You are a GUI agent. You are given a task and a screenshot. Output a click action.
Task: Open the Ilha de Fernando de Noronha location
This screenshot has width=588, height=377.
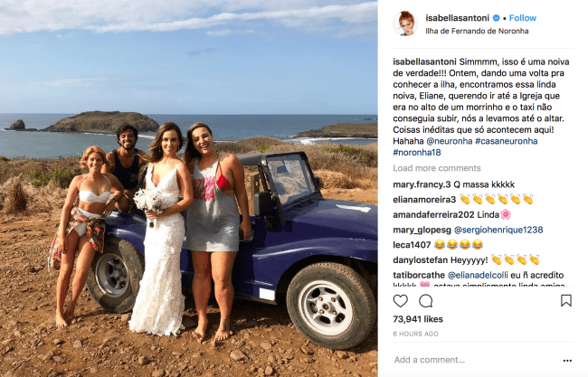tap(477, 31)
